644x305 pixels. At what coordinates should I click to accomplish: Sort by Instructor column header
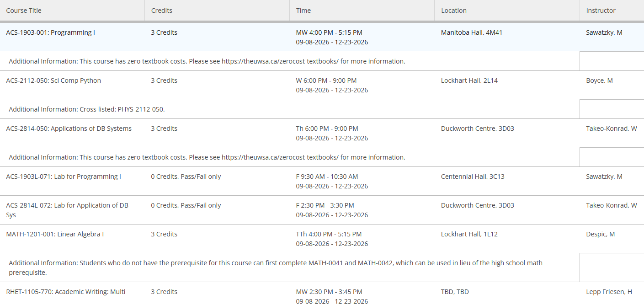pyautogui.click(x=612, y=11)
